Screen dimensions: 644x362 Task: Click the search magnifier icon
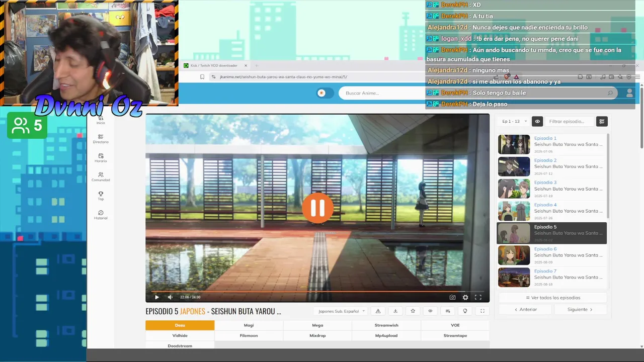(x=610, y=93)
